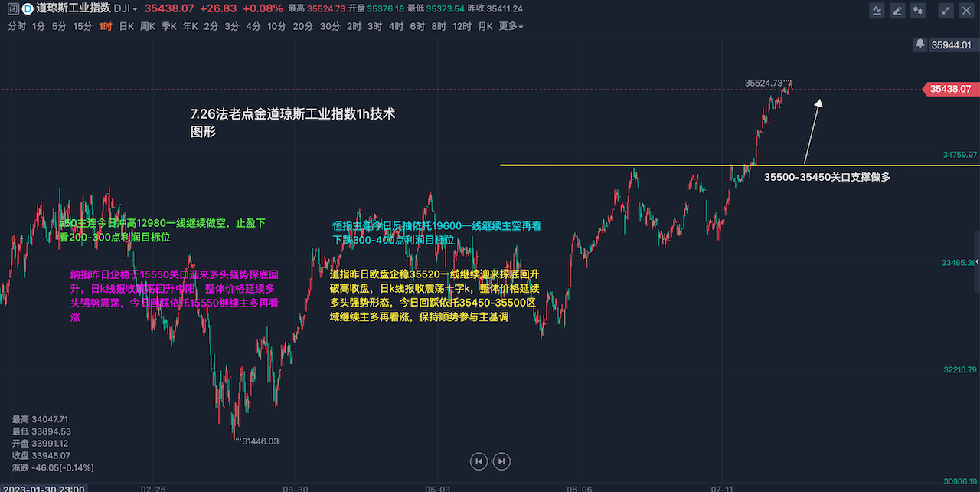
Task: Jump to previous bar with skip-back icon
Action: [x=479, y=461]
